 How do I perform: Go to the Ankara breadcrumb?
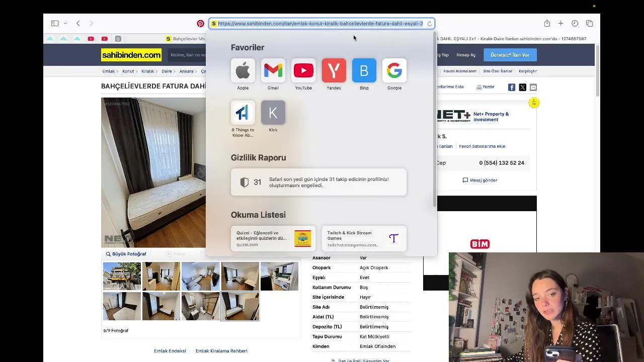coord(186,71)
